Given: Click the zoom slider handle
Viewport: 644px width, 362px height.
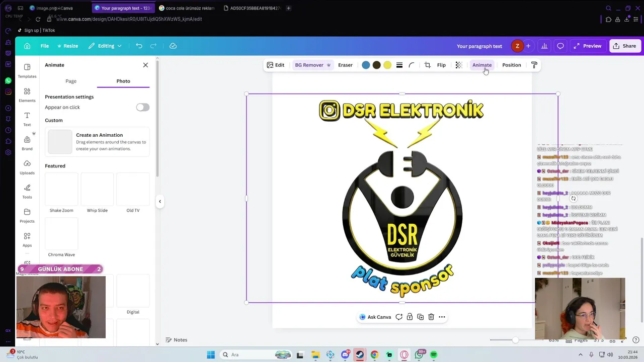Looking at the screenshot, I should [x=515, y=340].
